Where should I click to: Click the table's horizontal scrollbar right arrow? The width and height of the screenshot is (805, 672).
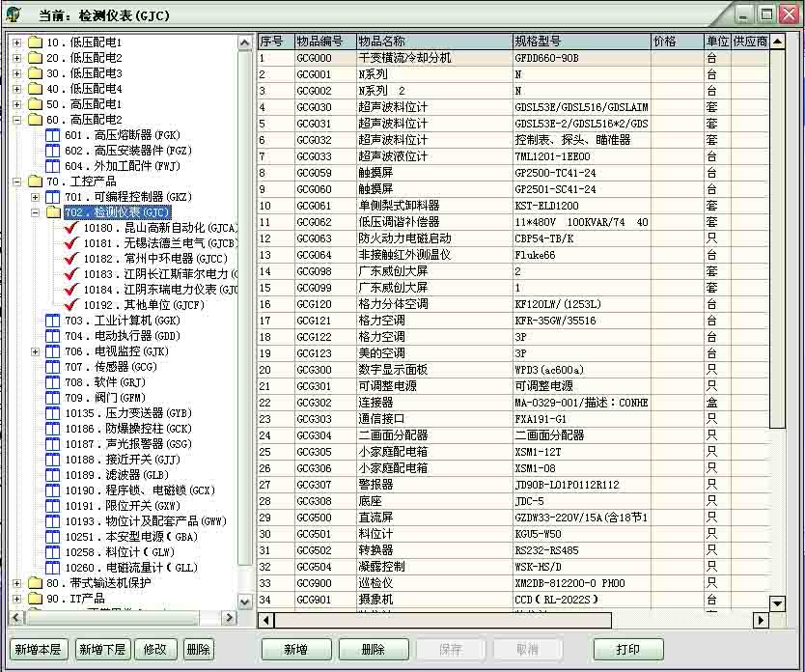click(x=761, y=620)
